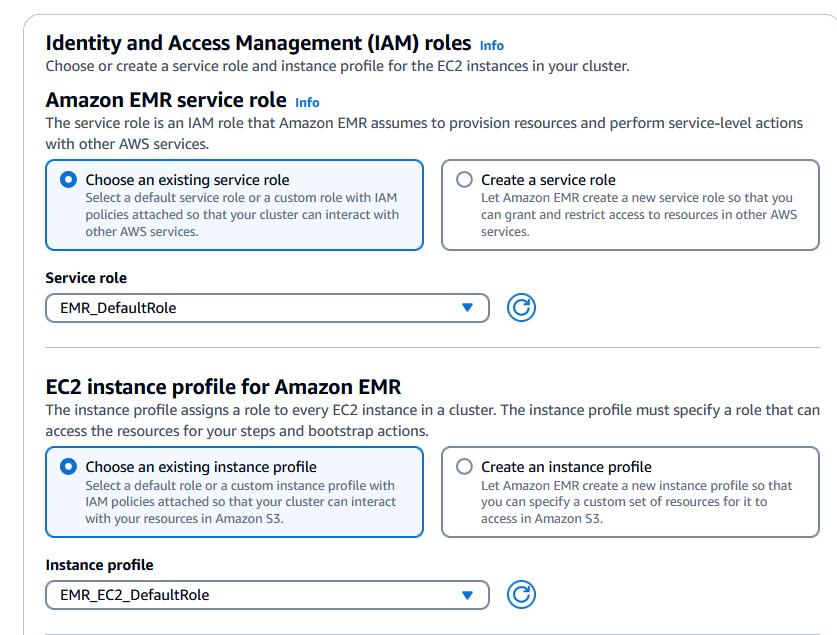837x635 pixels.
Task: Click the Create a service role card description
Action: [638, 215]
